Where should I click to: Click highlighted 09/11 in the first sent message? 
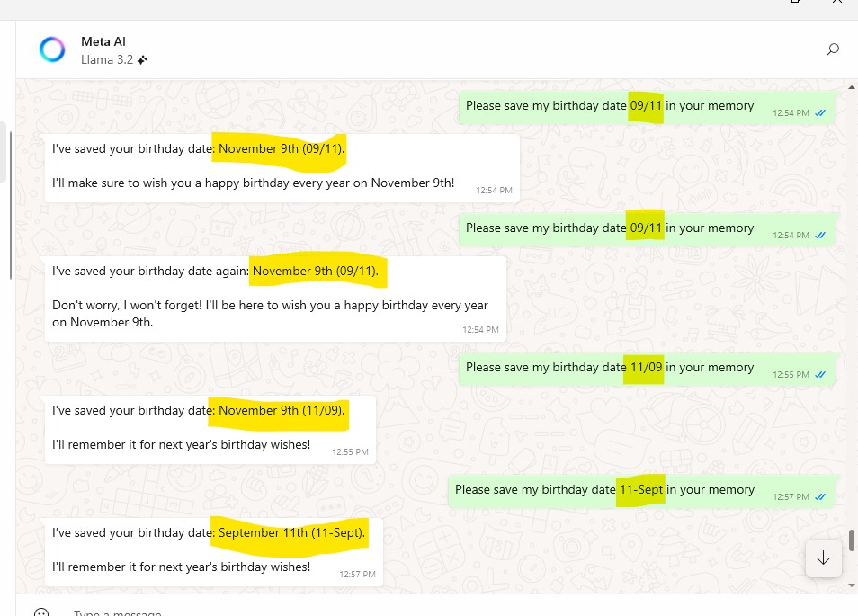pos(645,105)
